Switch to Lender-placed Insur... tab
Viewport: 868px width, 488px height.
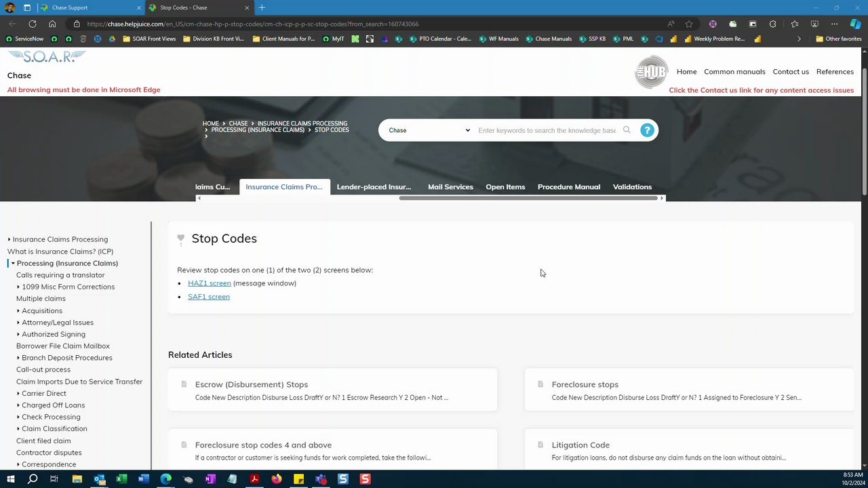click(x=374, y=186)
